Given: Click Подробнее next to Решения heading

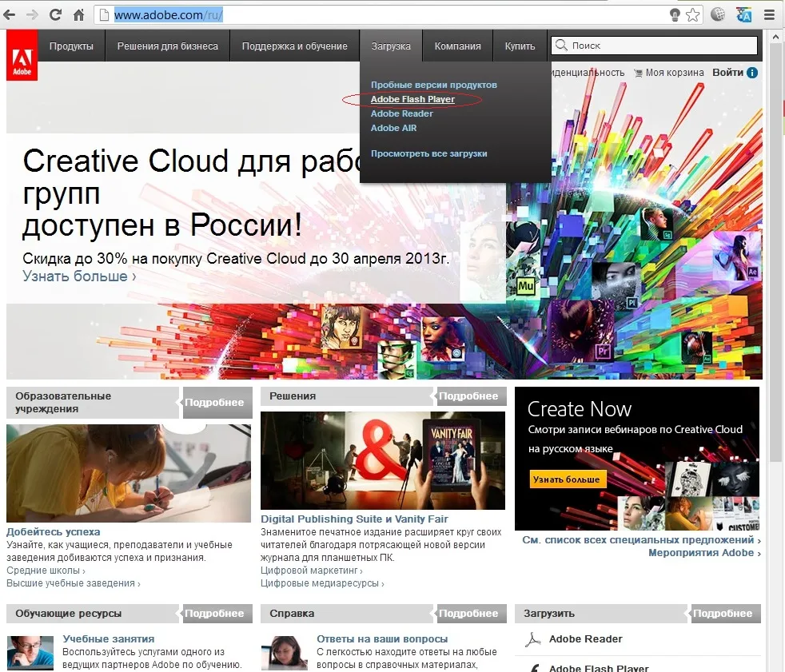Looking at the screenshot, I should coord(468,396).
